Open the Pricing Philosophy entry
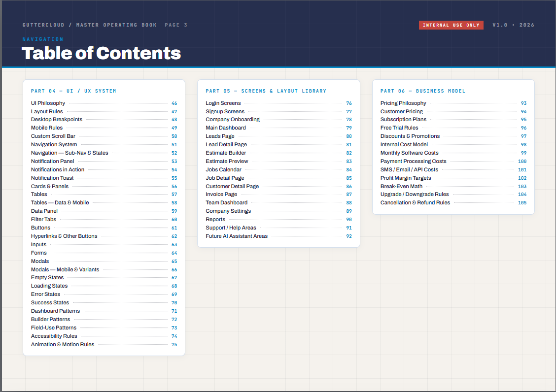Image resolution: width=556 pixels, height=392 pixels. point(453,103)
